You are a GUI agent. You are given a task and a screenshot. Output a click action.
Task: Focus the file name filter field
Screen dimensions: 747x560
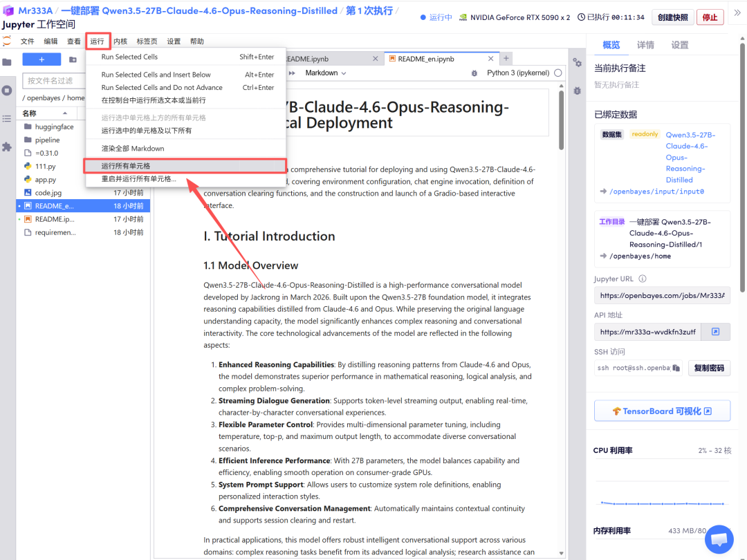[53, 81]
